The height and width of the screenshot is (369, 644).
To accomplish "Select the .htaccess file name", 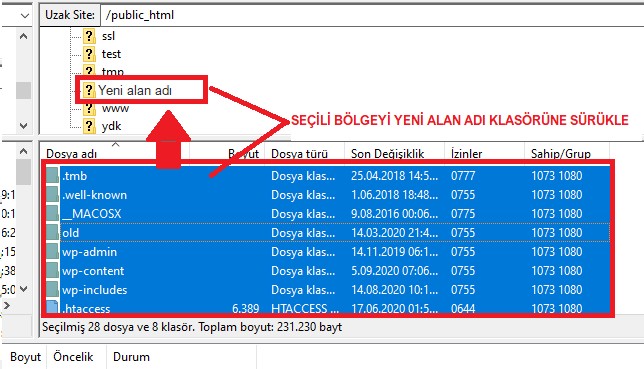I will 86,308.
